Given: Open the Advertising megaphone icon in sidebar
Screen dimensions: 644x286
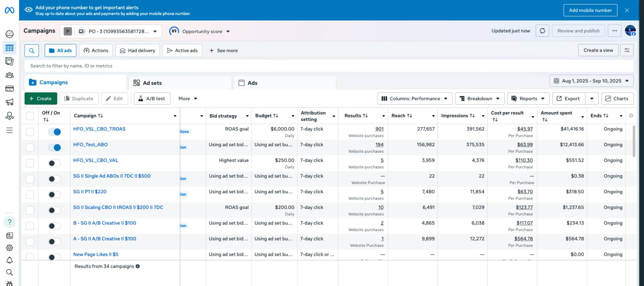Looking at the screenshot, I should click(x=9, y=102).
